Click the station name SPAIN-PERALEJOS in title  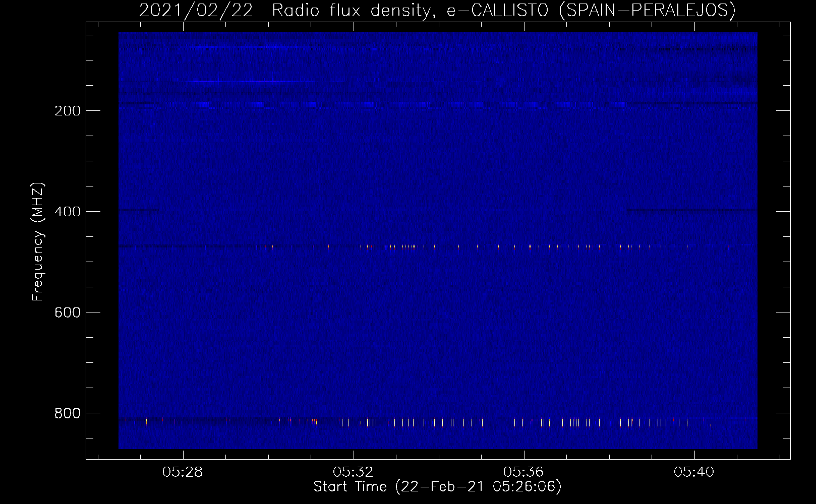click(x=648, y=10)
